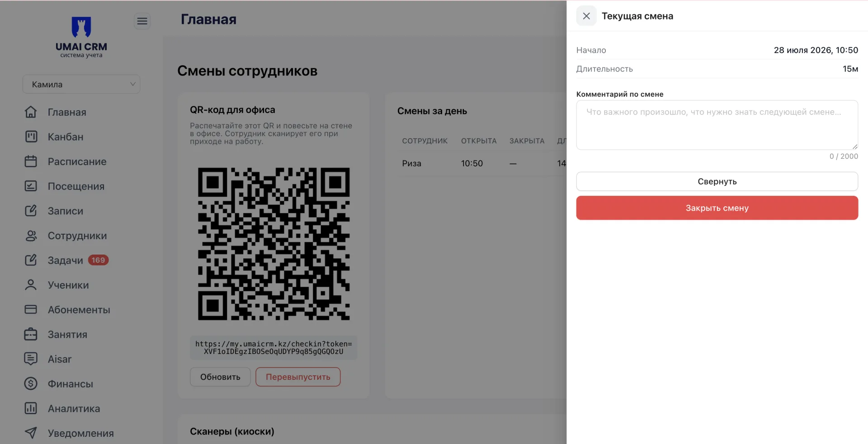The height and width of the screenshot is (444, 868).
Task: Open the Aisar chat icon
Action: pos(31,359)
